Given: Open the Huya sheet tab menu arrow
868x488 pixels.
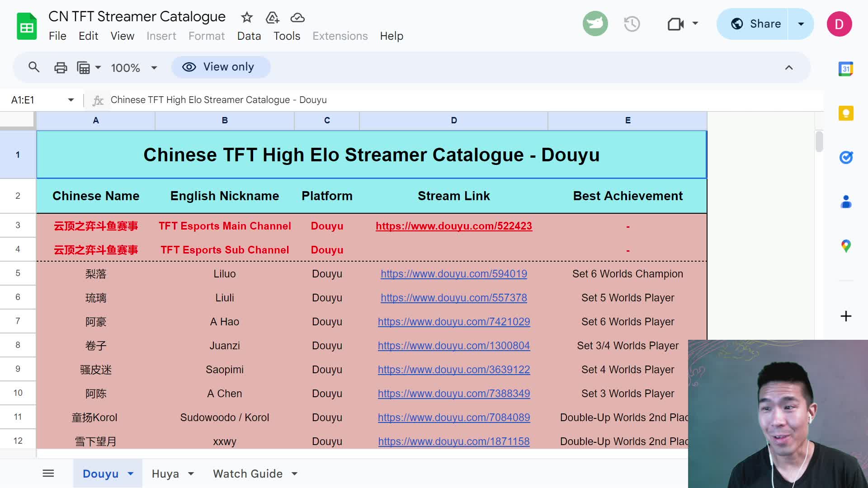Looking at the screenshot, I should point(191,474).
